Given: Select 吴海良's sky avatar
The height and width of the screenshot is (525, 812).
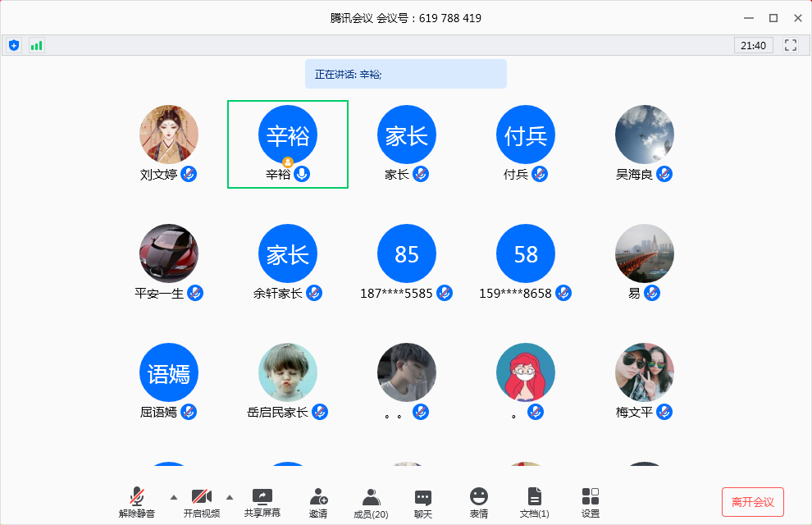Looking at the screenshot, I should point(645,135).
